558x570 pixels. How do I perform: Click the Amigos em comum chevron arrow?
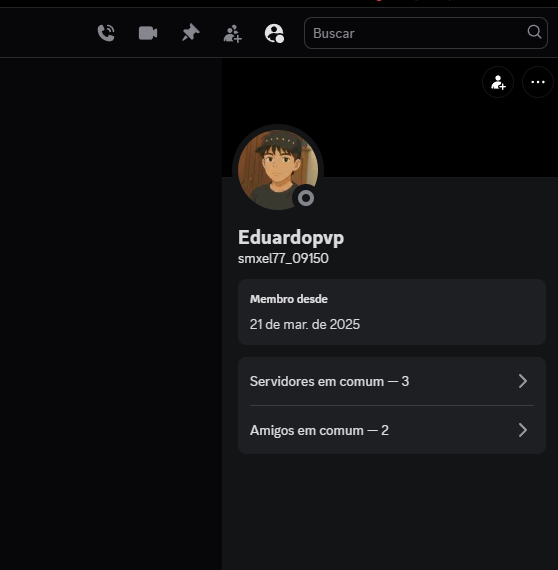click(523, 430)
